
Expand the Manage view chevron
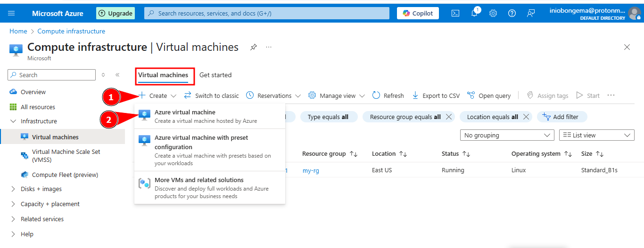point(362,96)
